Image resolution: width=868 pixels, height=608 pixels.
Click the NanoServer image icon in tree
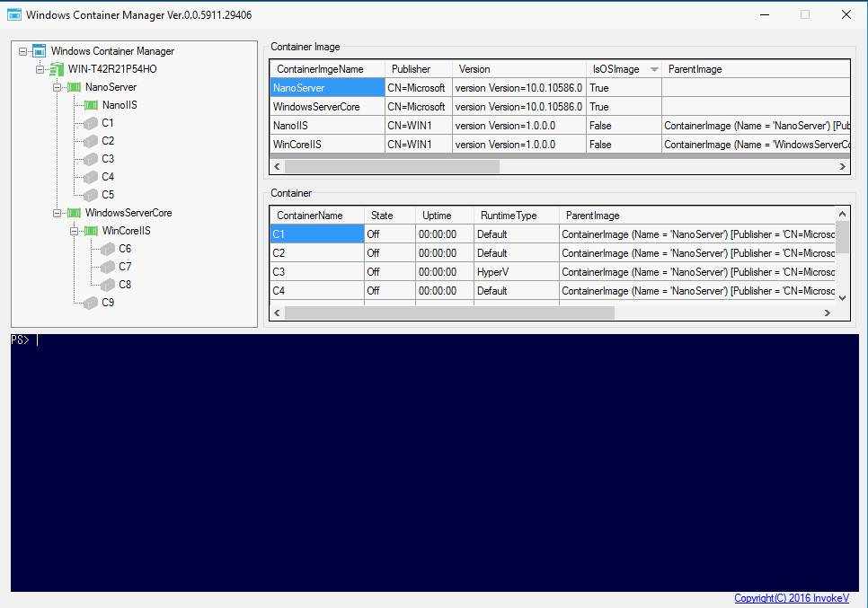(x=74, y=87)
